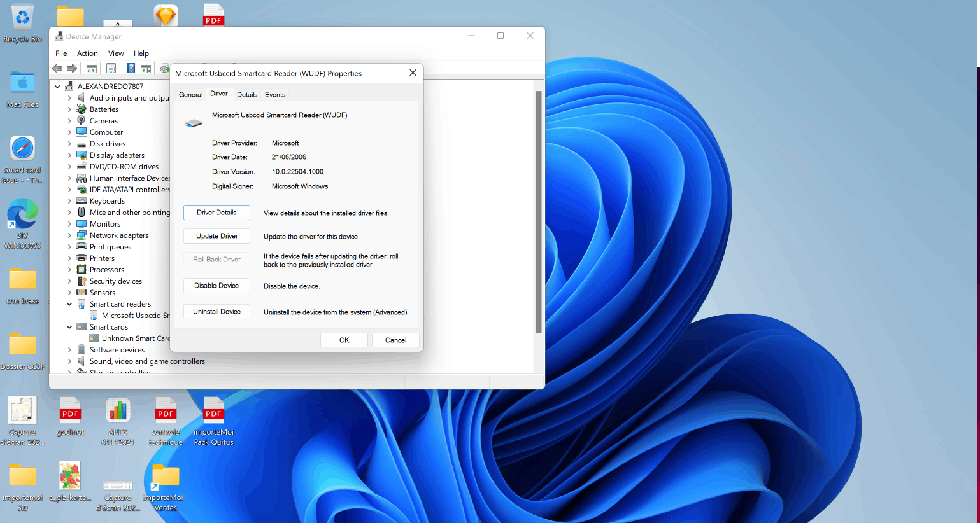Viewport: 980px width, 523px height.
Task: Switch to the General tab
Action: click(190, 94)
